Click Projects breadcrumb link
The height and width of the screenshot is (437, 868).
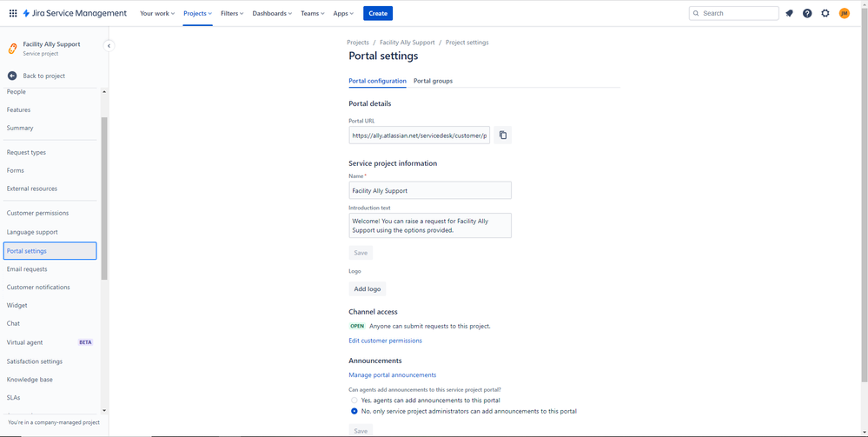click(x=358, y=42)
